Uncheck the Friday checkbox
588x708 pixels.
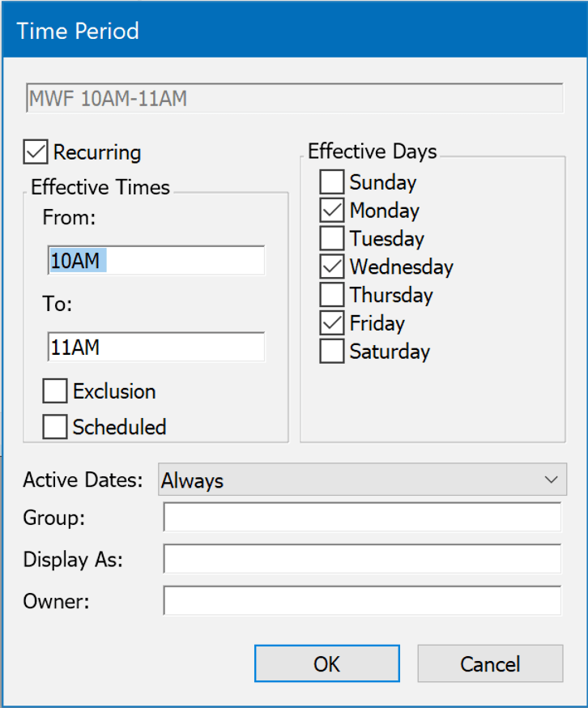point(332,323)
